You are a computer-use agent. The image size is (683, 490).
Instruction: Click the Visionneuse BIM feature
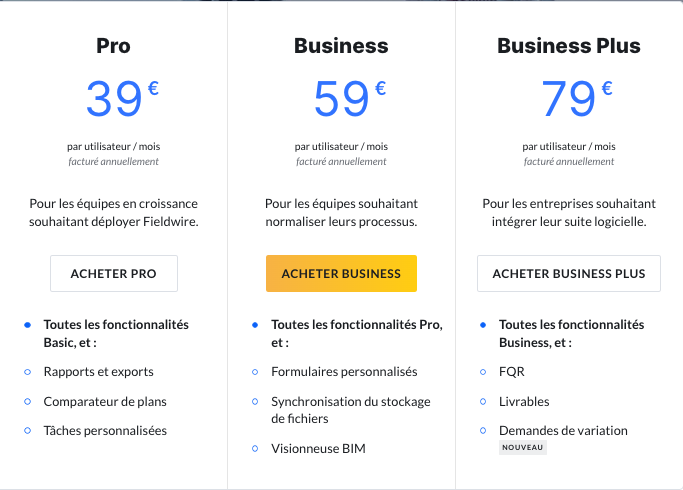click(318, 449)
